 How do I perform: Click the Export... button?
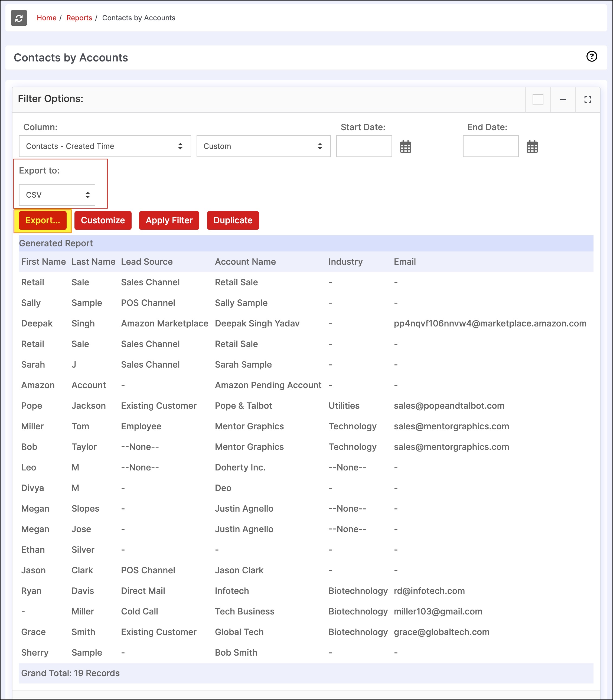[x=43, y=220]
